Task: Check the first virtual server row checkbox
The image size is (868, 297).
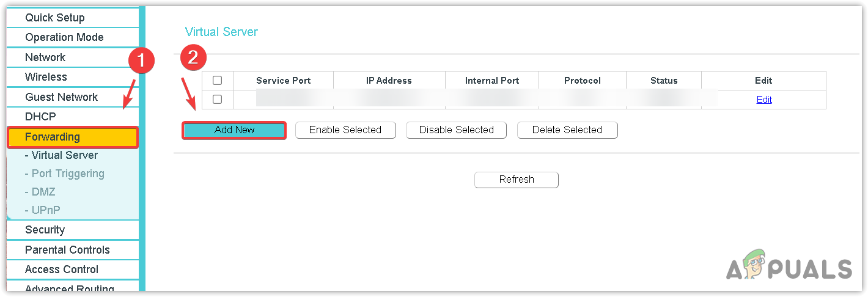Action: 218,100
